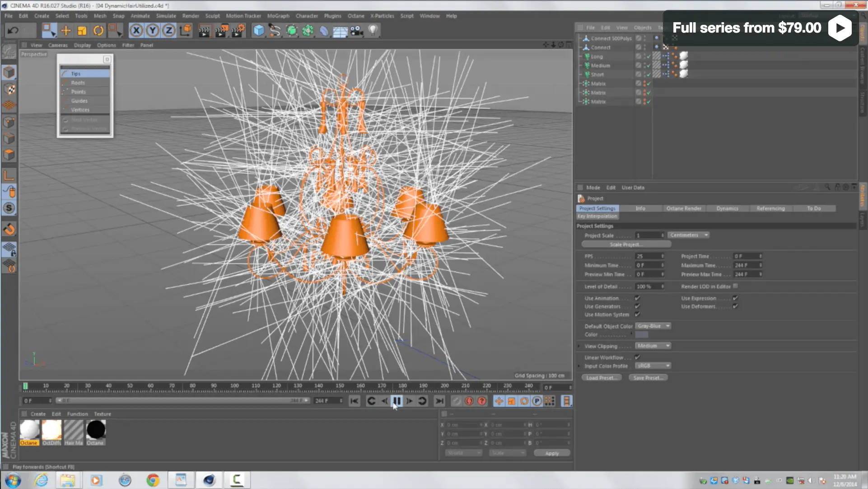Open the Simulate menu
Screen dimensions: 868x489
166,16
